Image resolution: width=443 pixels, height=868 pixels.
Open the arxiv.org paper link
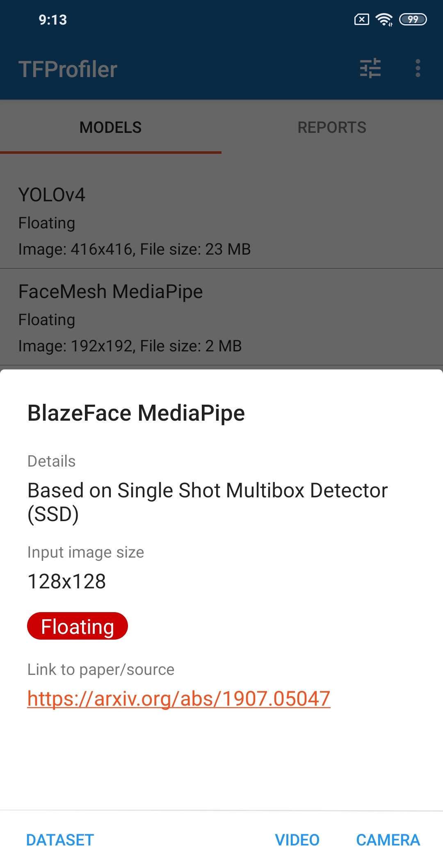[x=179, y=699]
